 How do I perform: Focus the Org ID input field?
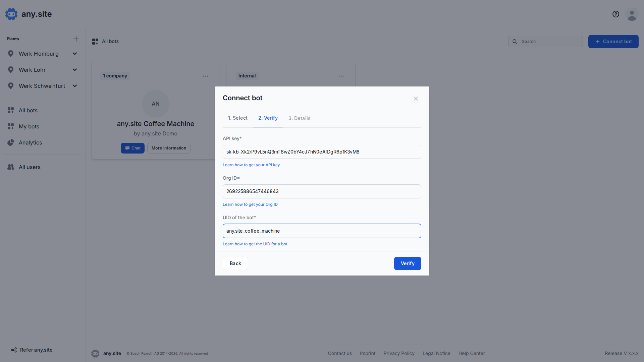322,191
